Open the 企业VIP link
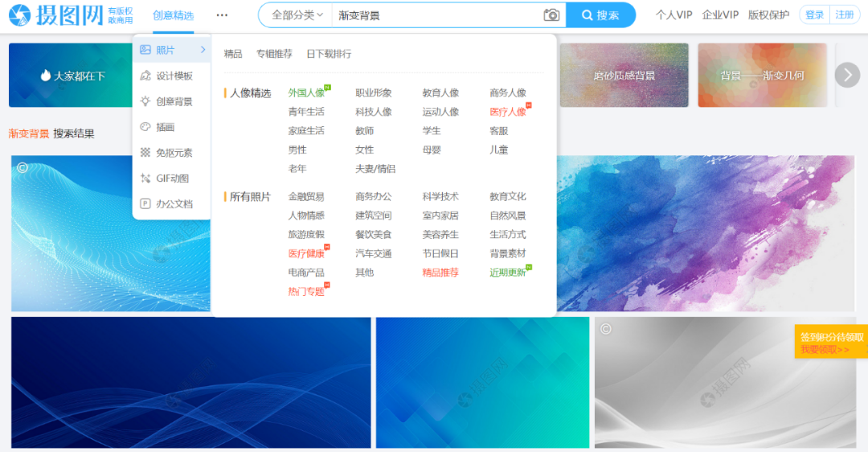Screen dimensions: 868x452 720,15
